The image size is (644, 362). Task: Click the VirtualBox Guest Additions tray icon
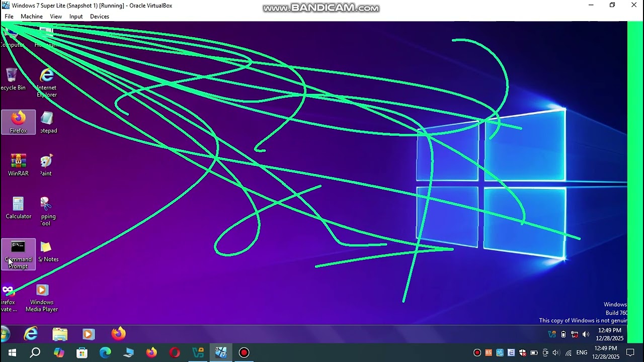[x=552, y=334]
